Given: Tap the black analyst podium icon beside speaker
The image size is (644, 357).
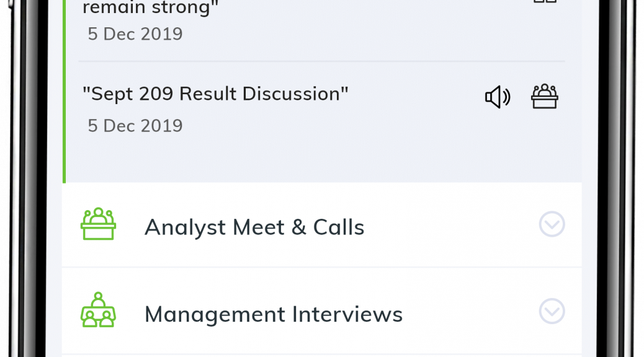Looking at the screenshot, I should pyautogui.click(x=545, y=97).
